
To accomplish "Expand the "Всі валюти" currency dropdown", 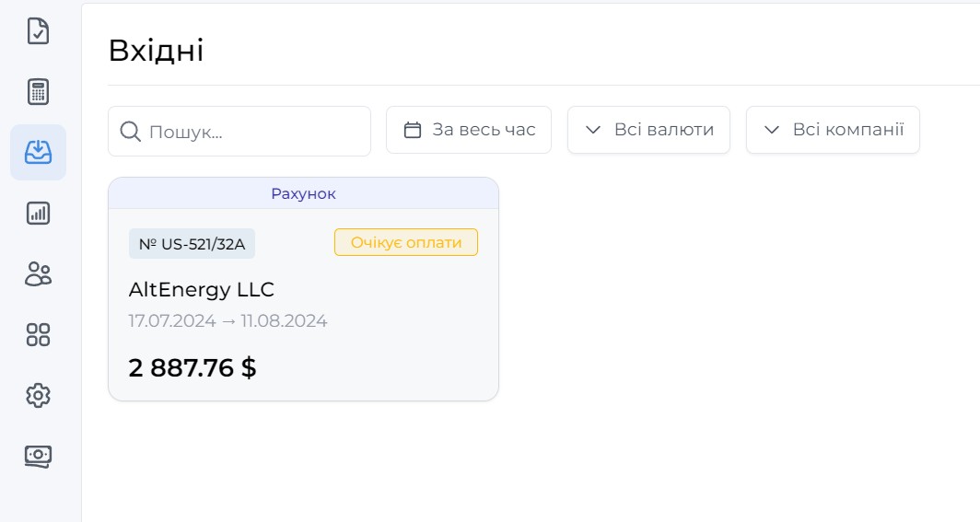I will click(648, 130).
